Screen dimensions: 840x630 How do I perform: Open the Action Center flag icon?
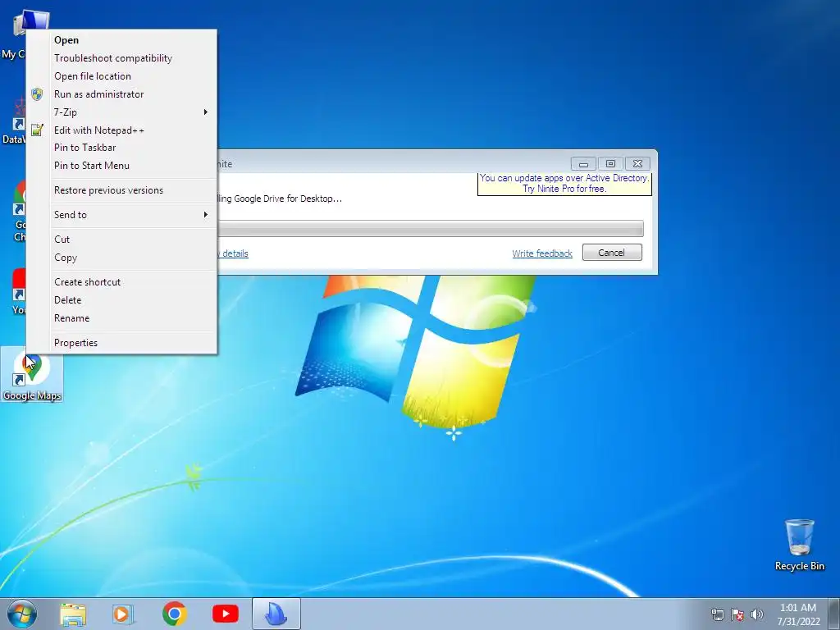tap(737, 614)
